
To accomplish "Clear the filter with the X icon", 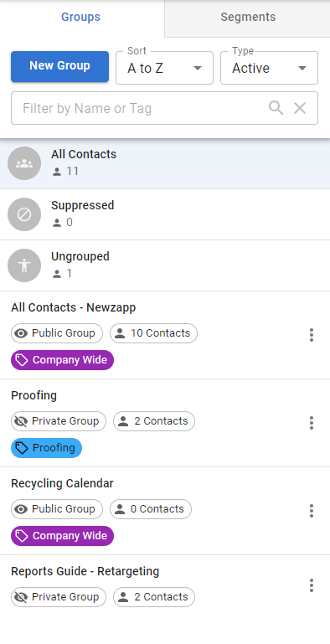I will pyautogui.click(x=300, y=108).
